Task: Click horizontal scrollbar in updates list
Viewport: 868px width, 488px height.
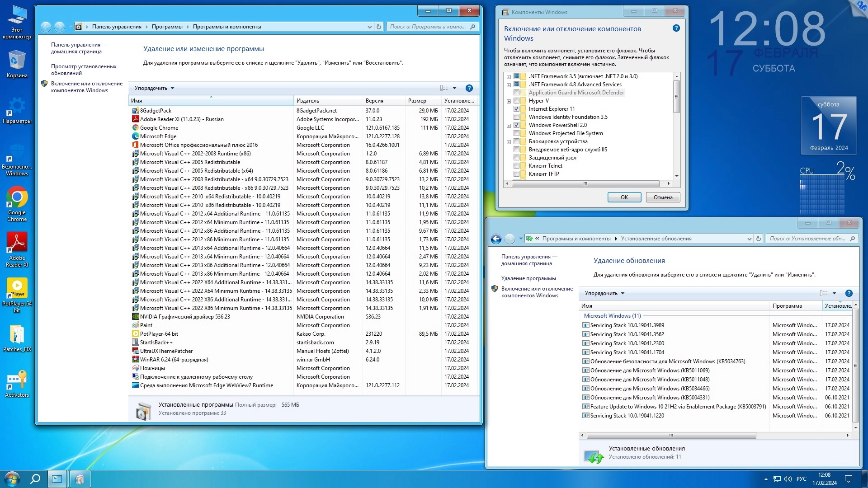Action: point(670,436)
